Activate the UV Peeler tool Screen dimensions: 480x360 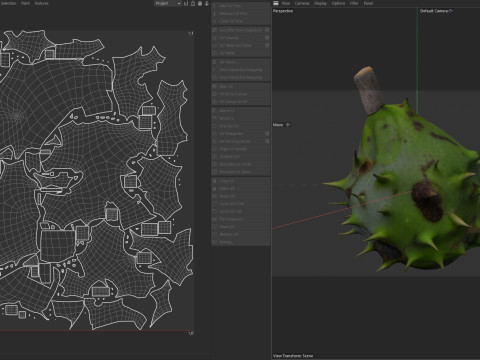[240, 62]
